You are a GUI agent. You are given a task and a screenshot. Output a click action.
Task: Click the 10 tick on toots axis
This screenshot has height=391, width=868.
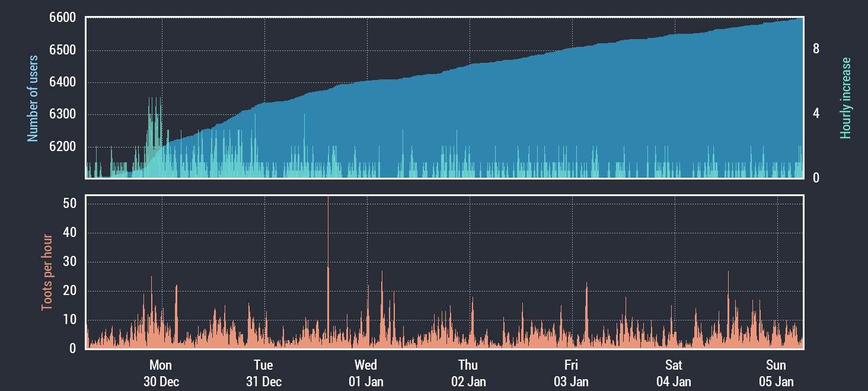pos(69,320)
